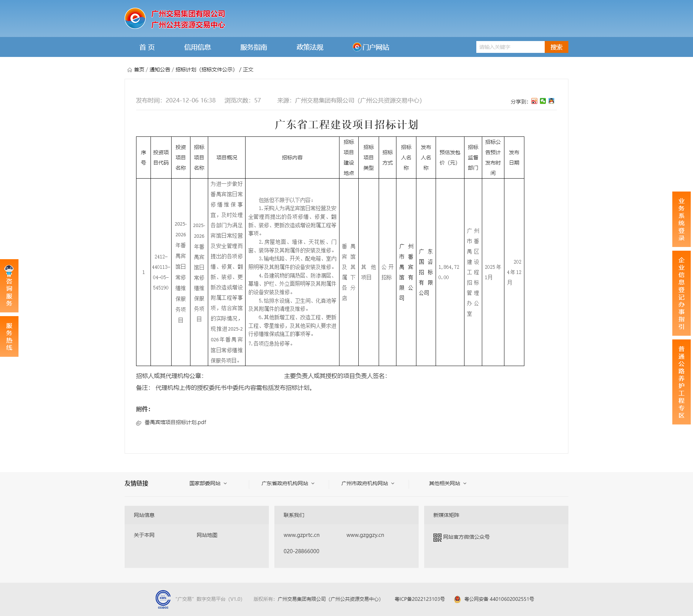
Task: Click the home icon in breadcrumb
Action: [x=129, y=70]
